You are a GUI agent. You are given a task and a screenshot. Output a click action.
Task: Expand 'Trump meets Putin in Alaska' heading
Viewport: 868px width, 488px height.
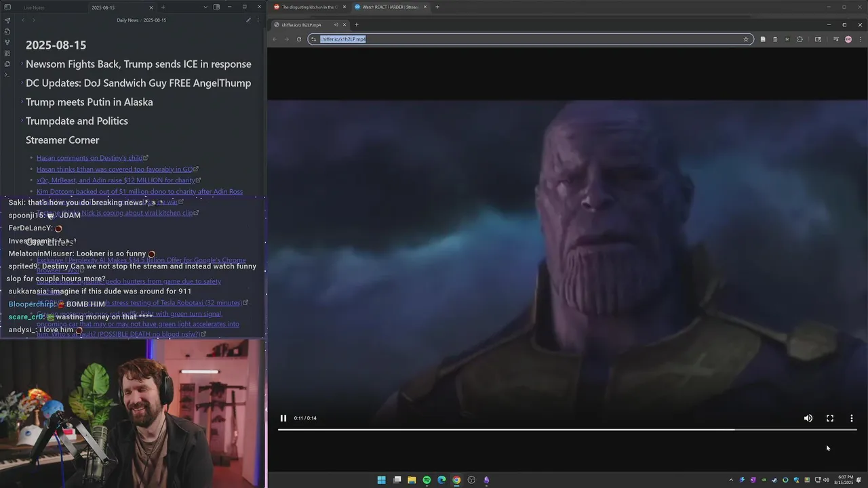coord(21,102)
